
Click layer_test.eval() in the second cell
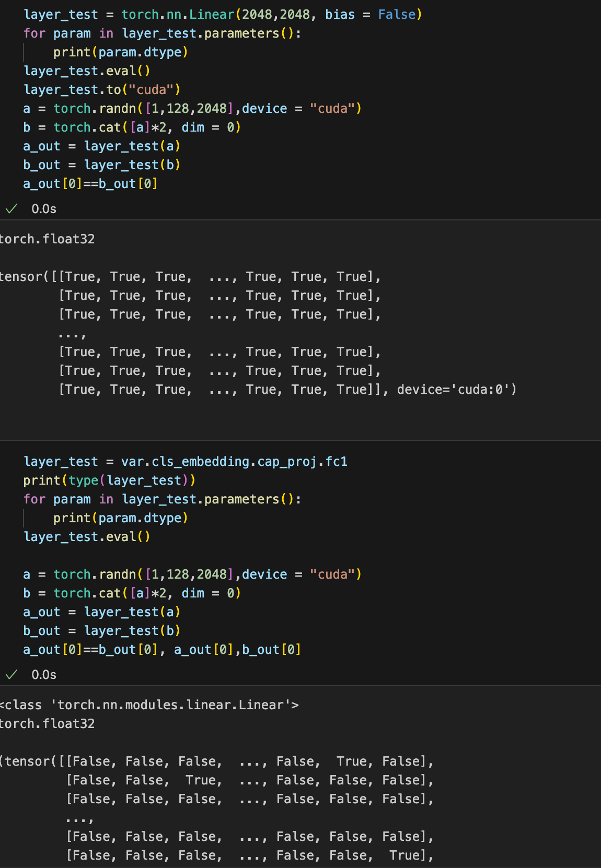click(87, 537)
